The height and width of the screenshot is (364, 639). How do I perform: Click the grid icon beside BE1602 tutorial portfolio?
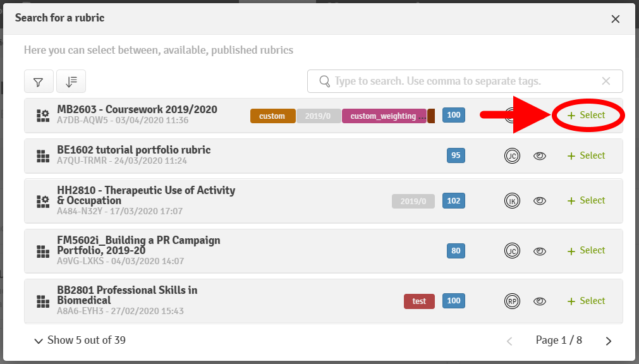tap(43, 155)
